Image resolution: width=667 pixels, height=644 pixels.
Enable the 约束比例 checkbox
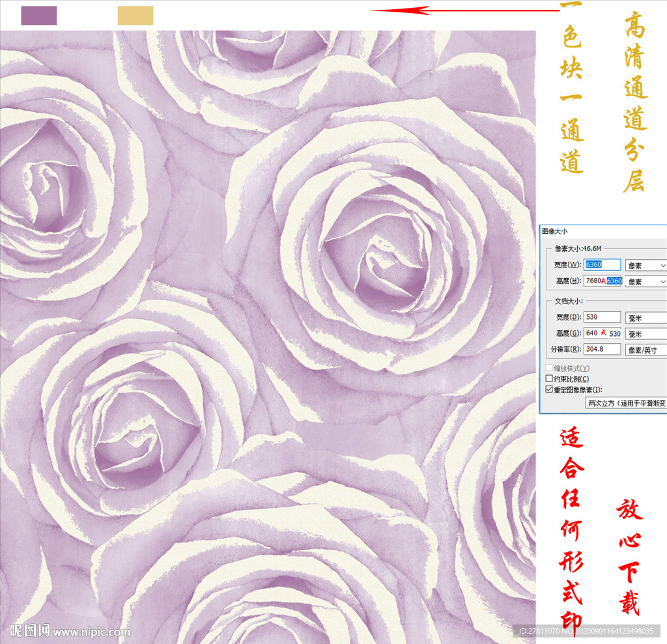coord(548,378)
